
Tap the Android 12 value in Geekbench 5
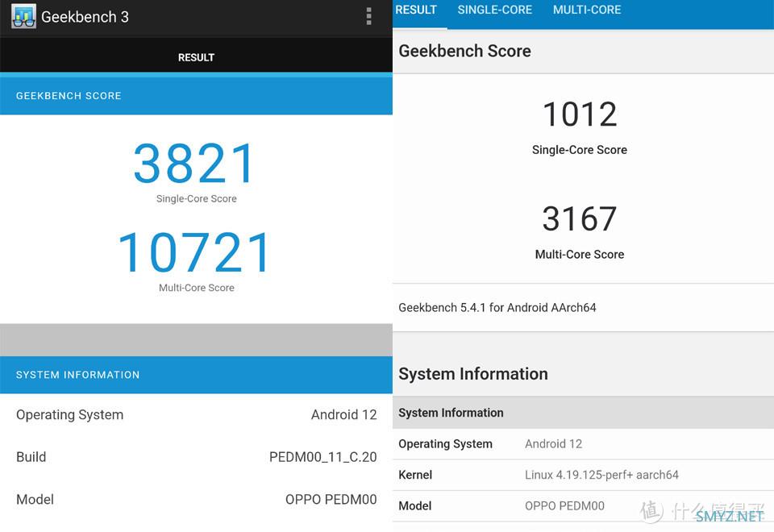click(553, 444)
